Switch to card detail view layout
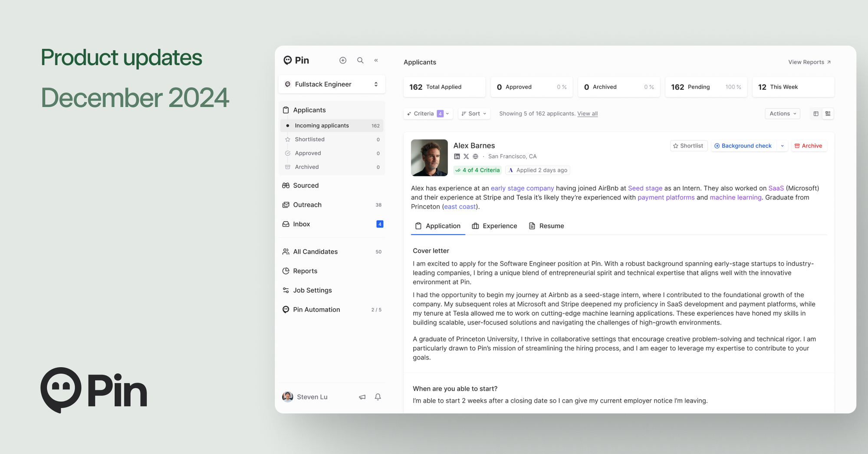 pos(828,113)
